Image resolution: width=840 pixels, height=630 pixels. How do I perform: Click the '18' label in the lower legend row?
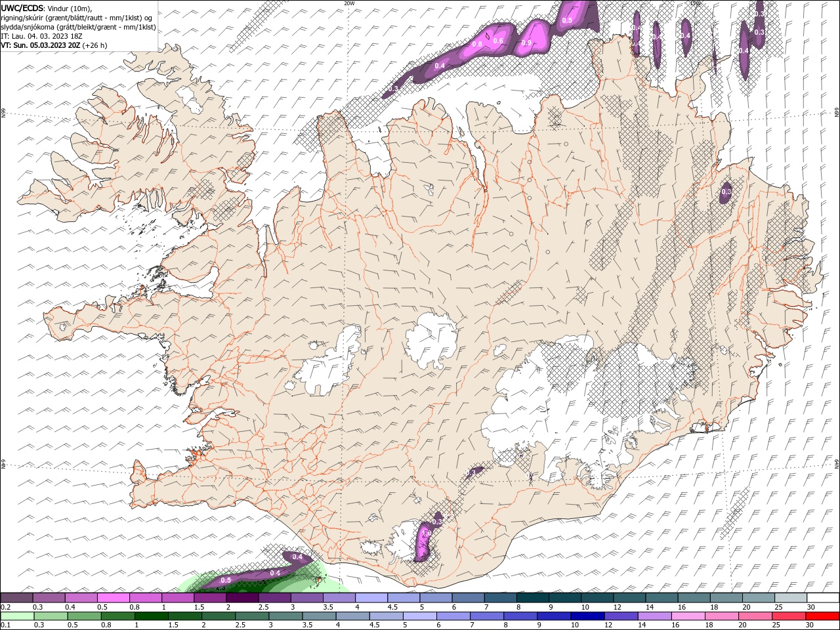[x=709, y=625]
